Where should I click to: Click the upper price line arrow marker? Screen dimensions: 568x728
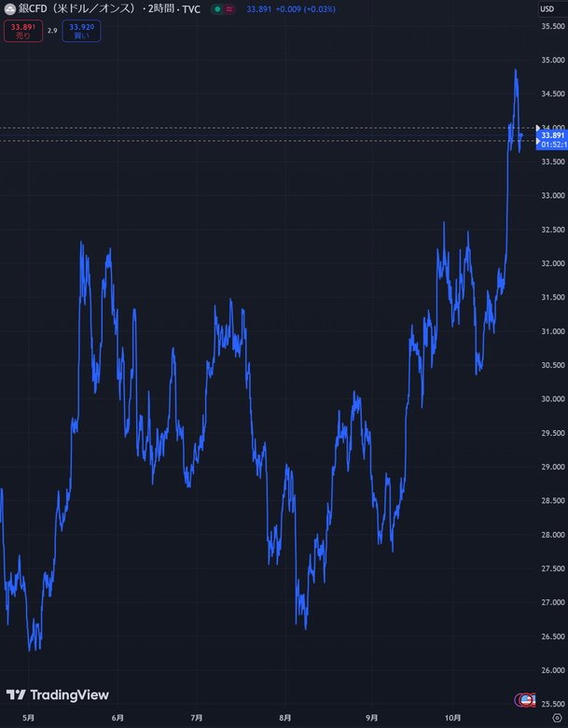click(x=536, y=127)
